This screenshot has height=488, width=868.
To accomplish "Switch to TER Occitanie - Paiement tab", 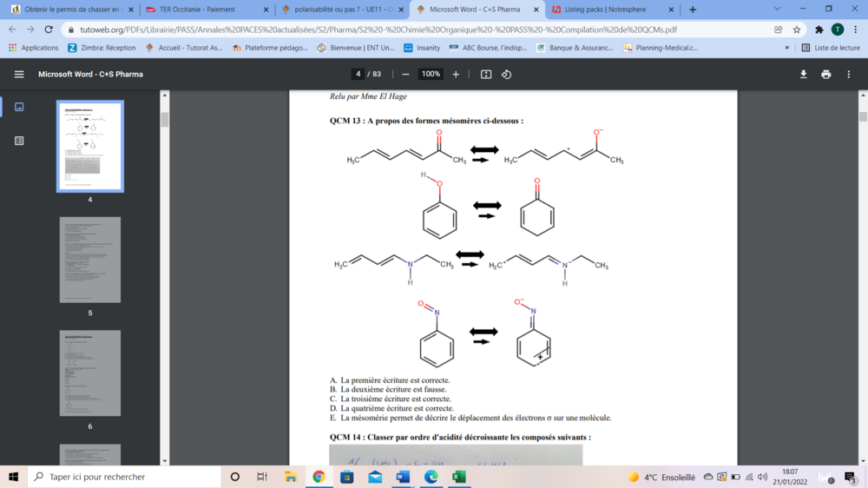I will click(206, 10).
